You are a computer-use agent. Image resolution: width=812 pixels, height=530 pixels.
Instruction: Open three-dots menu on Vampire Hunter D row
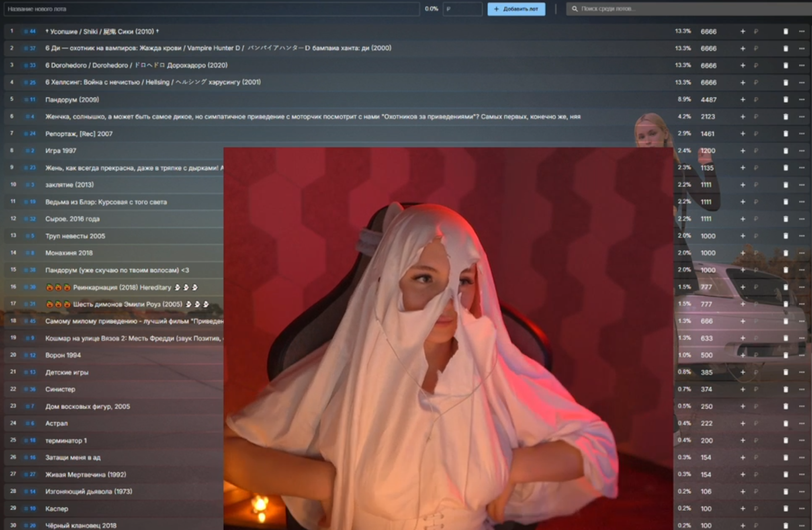pyautogui.click(x=802, y=48)
